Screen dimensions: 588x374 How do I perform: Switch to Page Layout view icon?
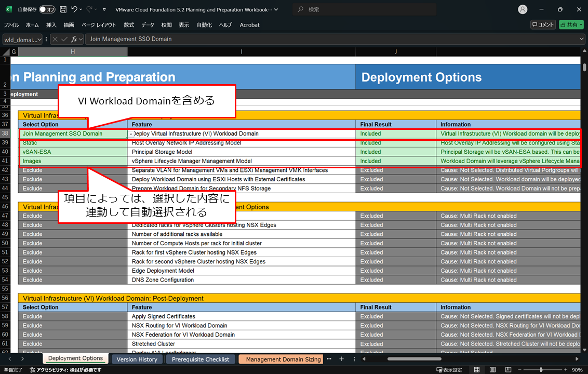[x=492, y=370]
